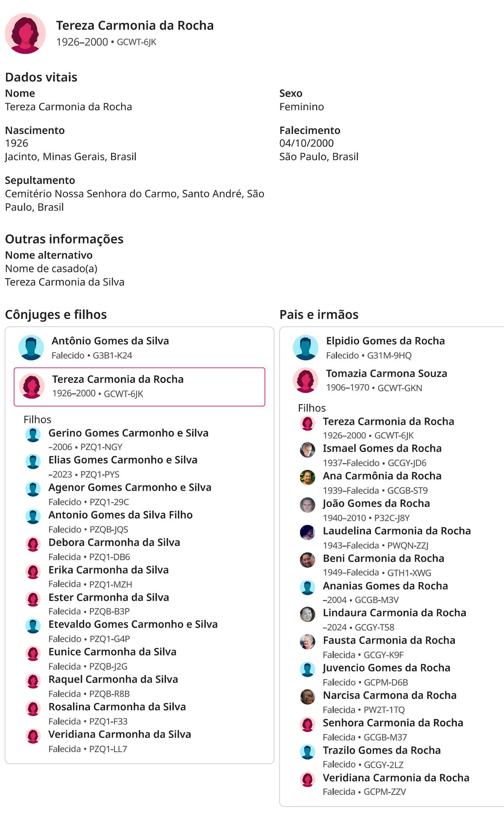
Task: Open Juvencio Gomes da Rocha's record
Action: click(386, 668)
